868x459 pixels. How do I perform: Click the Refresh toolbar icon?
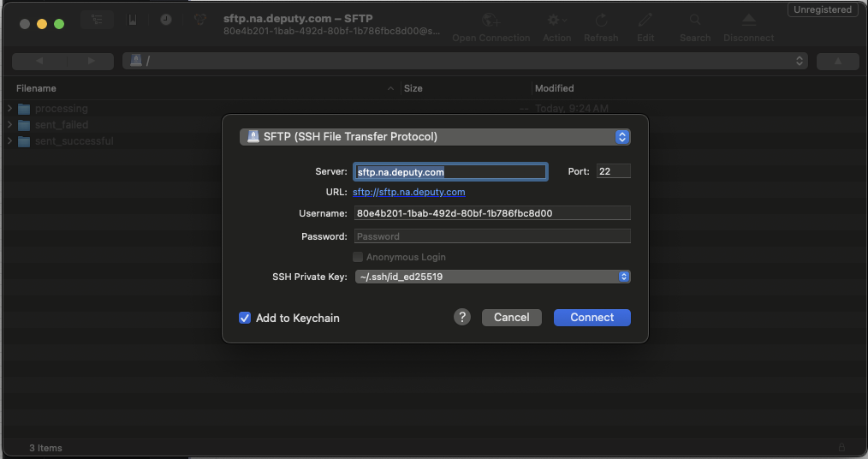pos(601,21)
